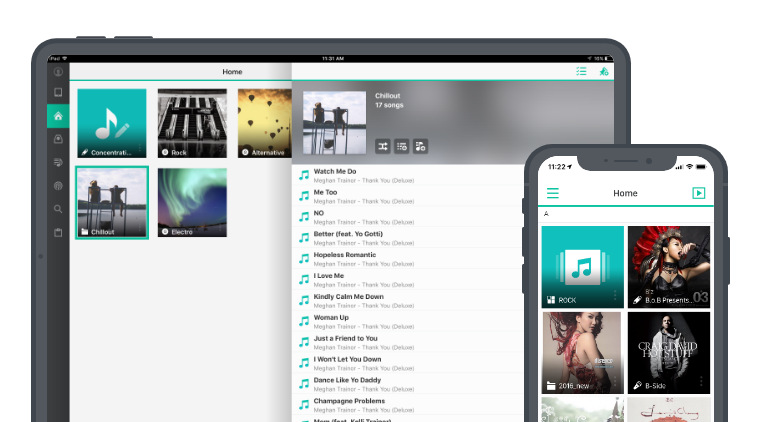Viewport: 762px width, 422px height.
Task: Open the now playing button on the phone
Action: point(698,193)
